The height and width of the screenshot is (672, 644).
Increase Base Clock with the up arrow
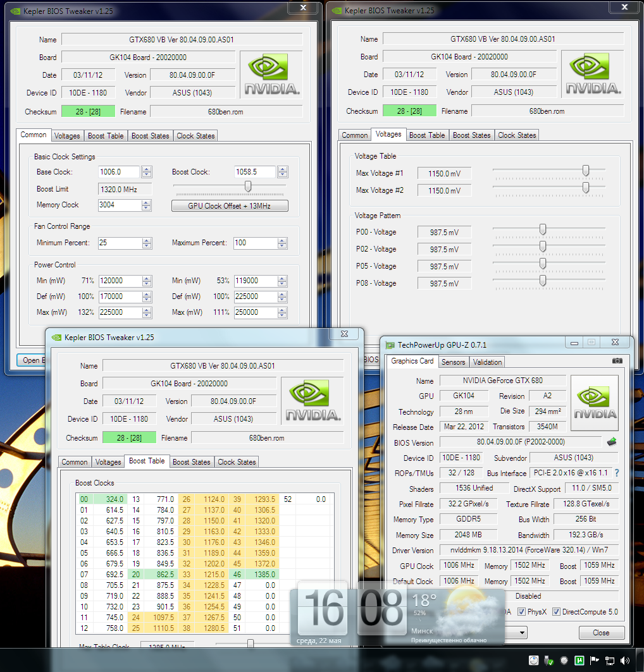(147, 169)
